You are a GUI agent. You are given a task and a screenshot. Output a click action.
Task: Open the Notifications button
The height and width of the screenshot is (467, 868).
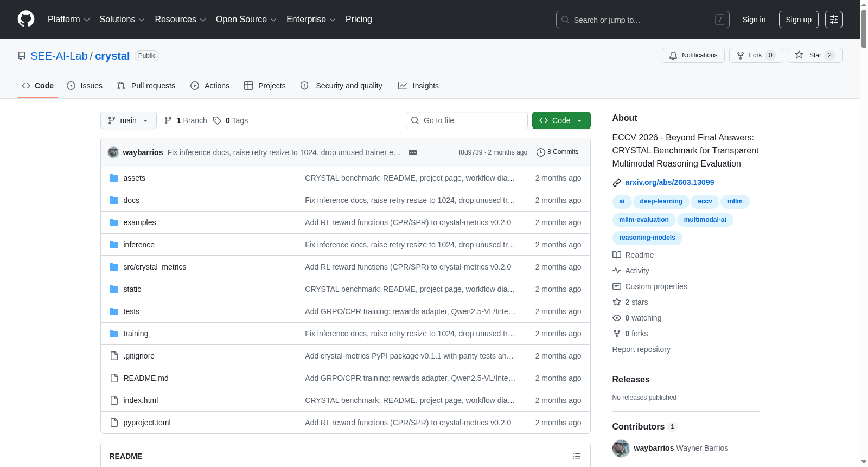click(693, 55)
